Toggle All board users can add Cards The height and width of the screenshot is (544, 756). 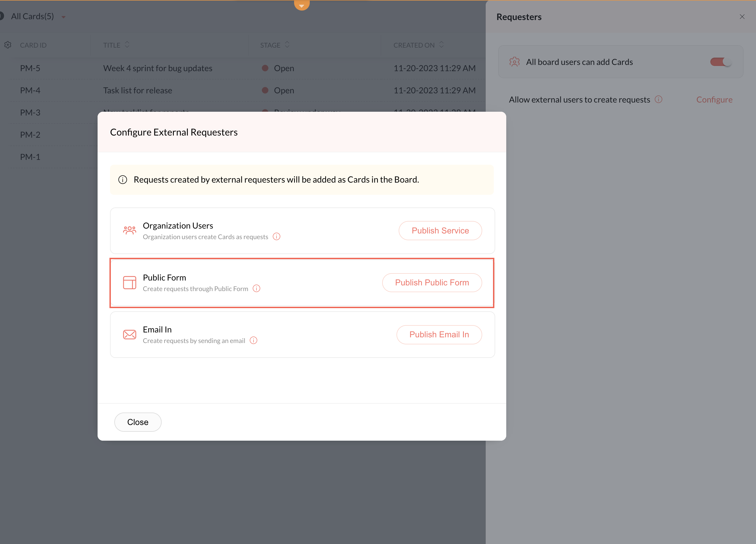click(720, 62)
